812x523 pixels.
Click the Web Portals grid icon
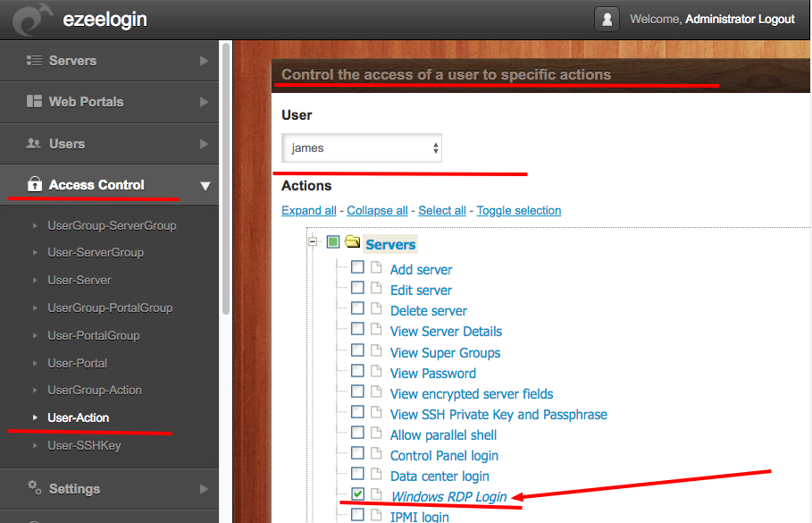coord(34,101)
